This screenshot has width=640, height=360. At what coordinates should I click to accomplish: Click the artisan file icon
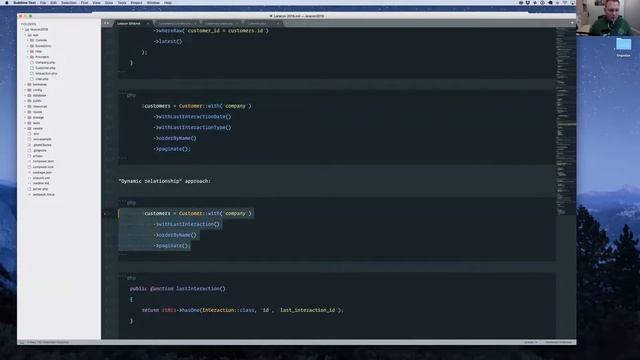(29, 156)
